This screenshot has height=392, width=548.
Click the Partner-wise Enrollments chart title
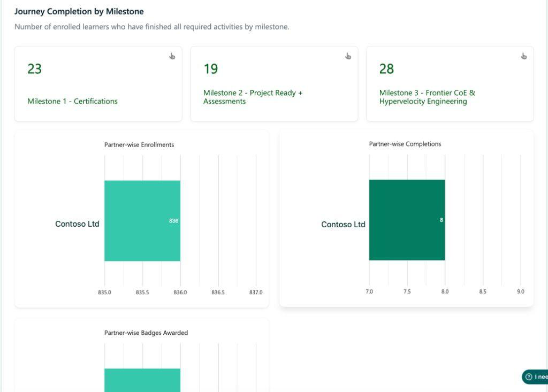[x=139, y=144]
